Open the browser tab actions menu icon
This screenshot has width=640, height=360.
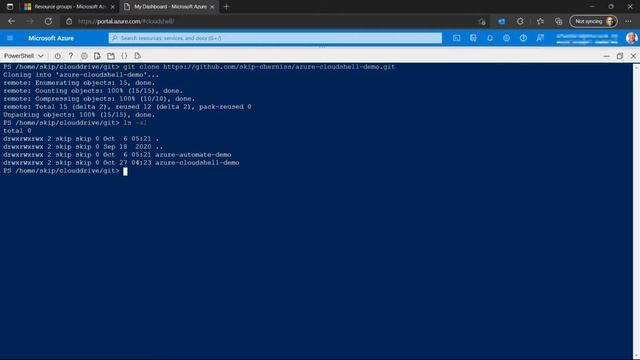click(x=10, y=7)
